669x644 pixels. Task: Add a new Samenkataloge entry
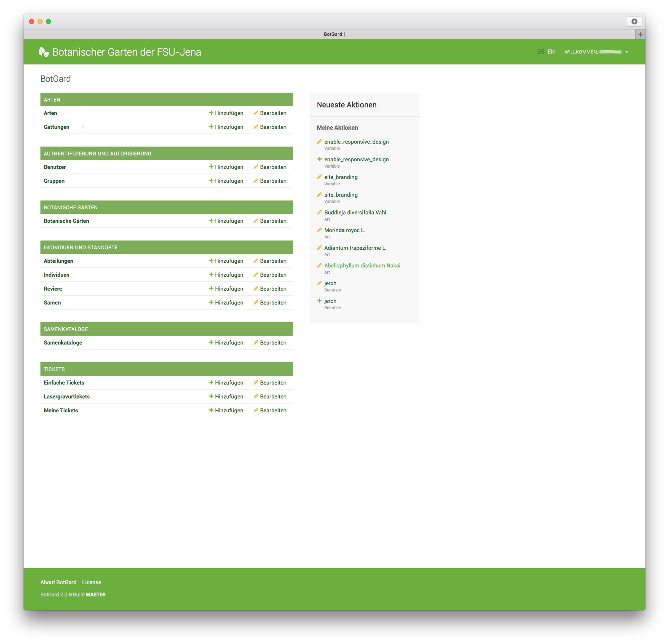226,342
